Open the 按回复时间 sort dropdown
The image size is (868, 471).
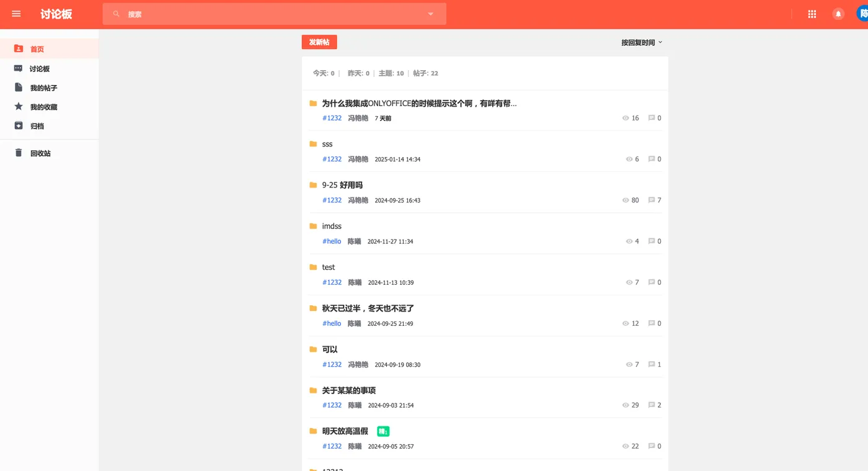coord(642,42)
